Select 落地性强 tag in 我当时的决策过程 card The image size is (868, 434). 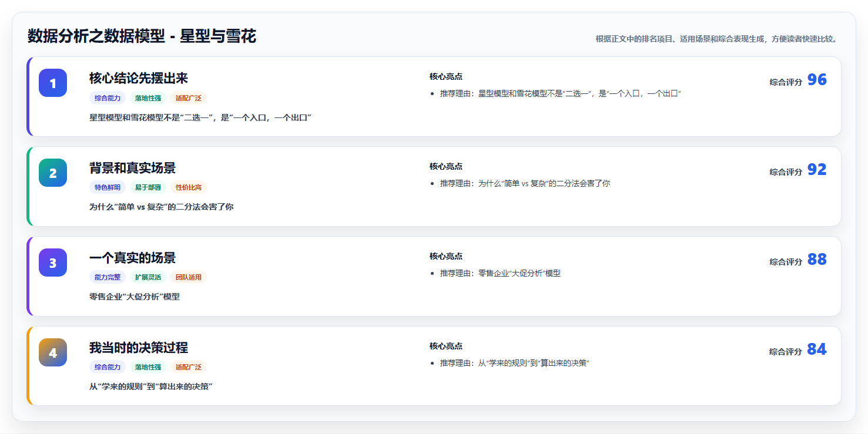click(148, 368)
